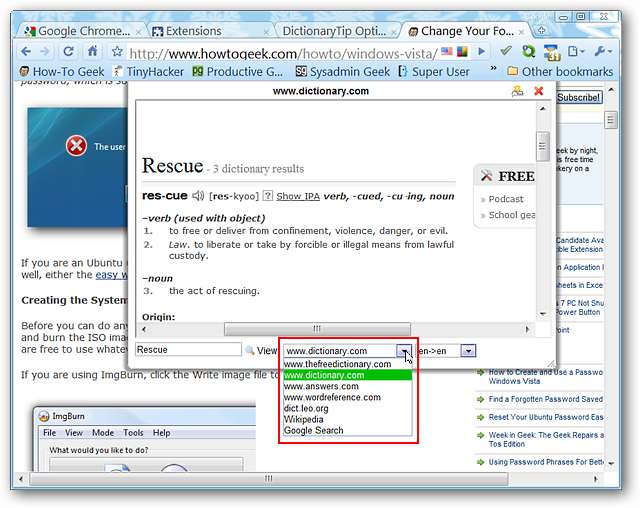Click the page's horizontal scrollbar thumb
This screenshot has width=640, height=508.
click(x=269, y=478)
